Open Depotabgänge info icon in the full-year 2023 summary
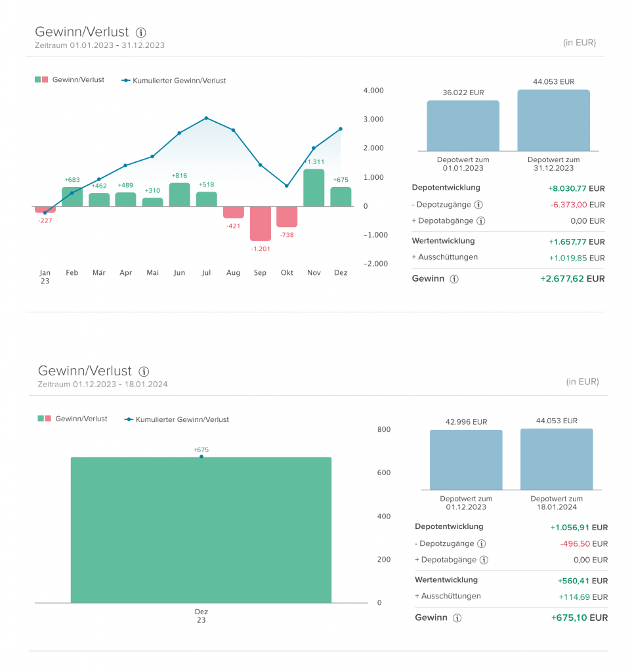Screen dimensions: 632x672 click(481, 221)
